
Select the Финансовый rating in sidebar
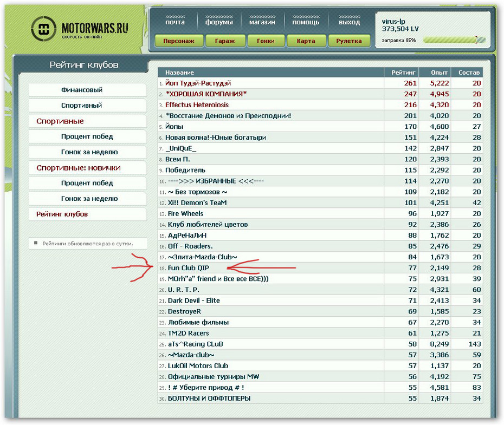pyautogui.click(x=82, y=90)
